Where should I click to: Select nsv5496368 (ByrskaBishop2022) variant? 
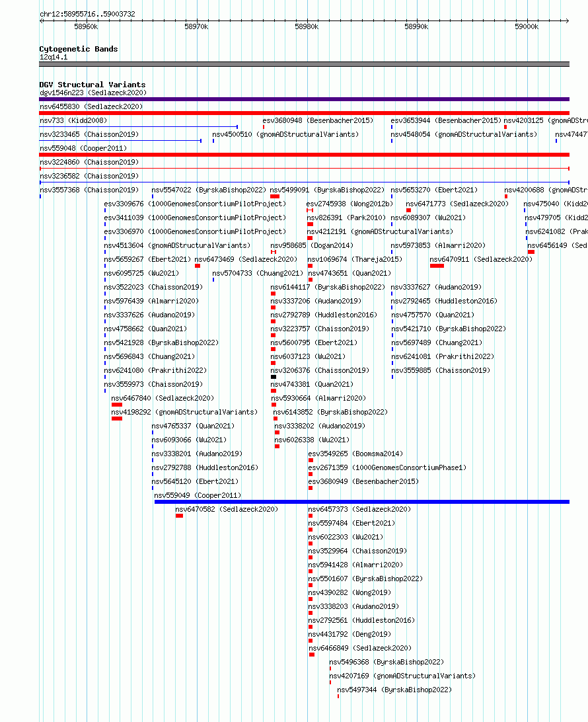click(386, 662)
